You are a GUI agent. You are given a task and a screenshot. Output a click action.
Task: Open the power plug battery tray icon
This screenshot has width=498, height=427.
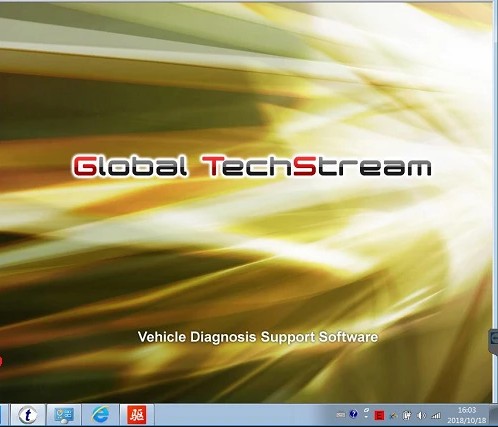click(x=407, y=415)
